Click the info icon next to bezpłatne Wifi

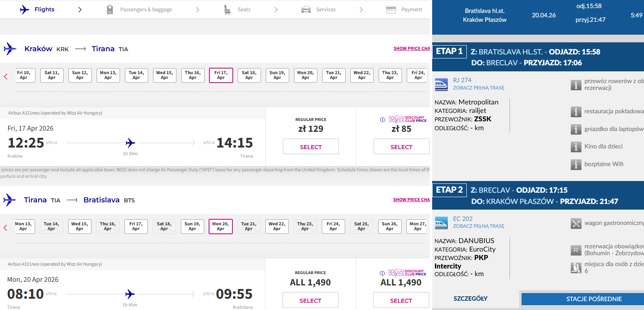tap(576, 164)
